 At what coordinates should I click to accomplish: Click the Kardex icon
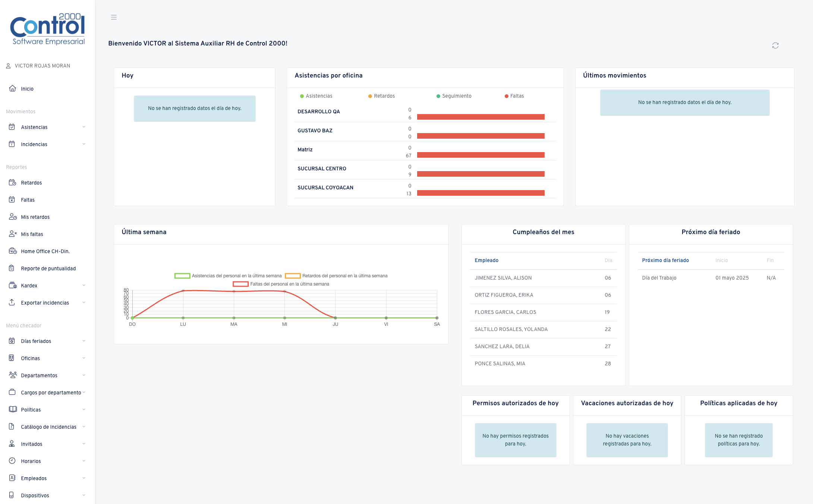tap(13, 285)
